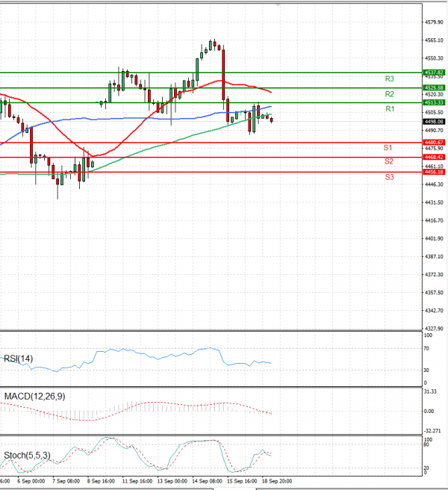Click the current price 4498.08 black tag

[434, 121]
